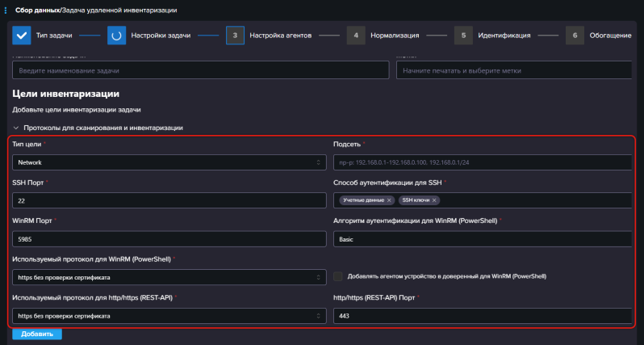Click the Сбор данных breadcrumb
Image resolution: width=644 pixels, height=345 pixels.
(x=37, y=10)
